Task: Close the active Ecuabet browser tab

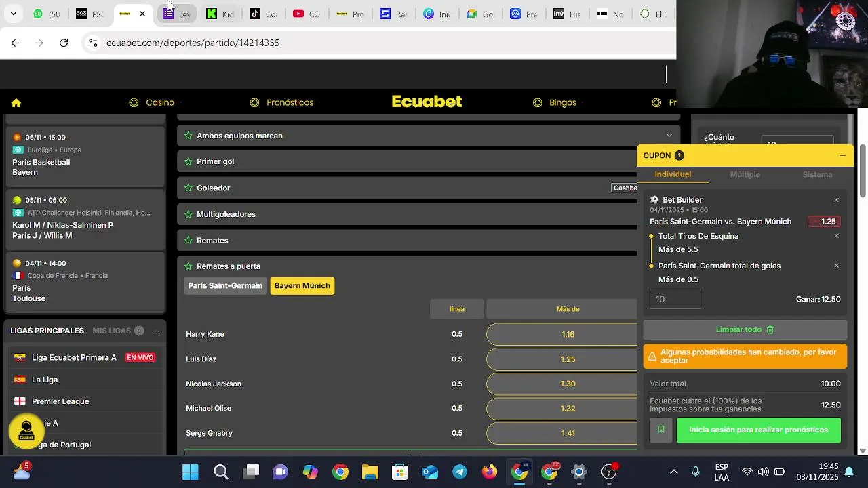Action: (x=142, y=14)
